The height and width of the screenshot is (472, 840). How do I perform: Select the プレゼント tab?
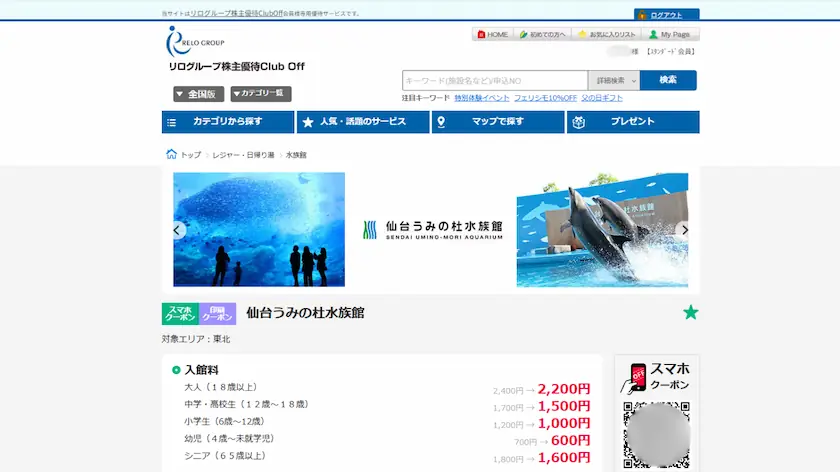click(633, 122)
